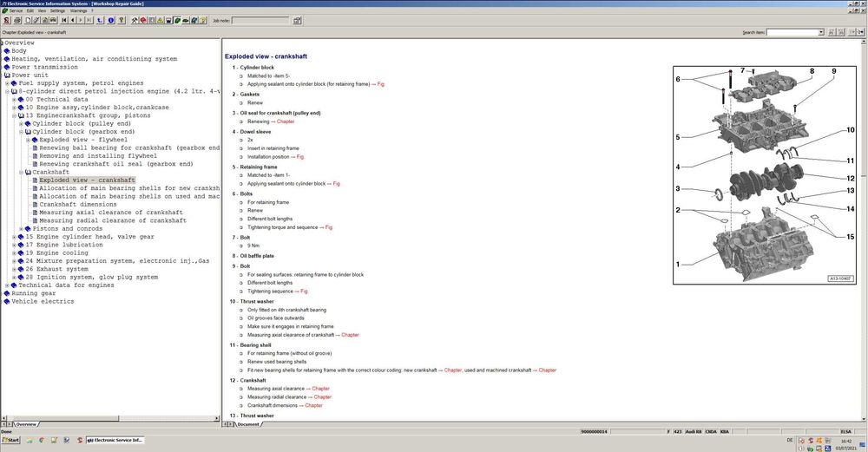Open the View menu
The height and width of the screenshot is (452, 868).
click(42, 10)
